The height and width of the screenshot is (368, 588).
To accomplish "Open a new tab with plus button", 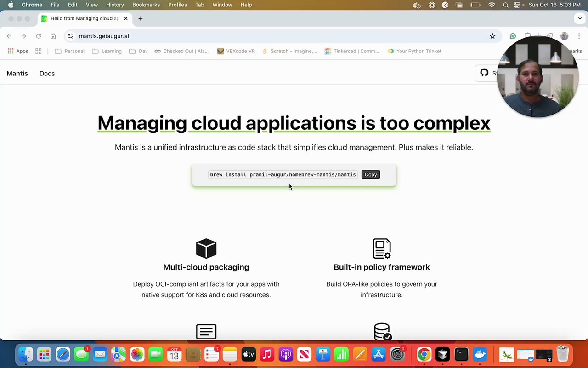I will [x=141, y=18].
